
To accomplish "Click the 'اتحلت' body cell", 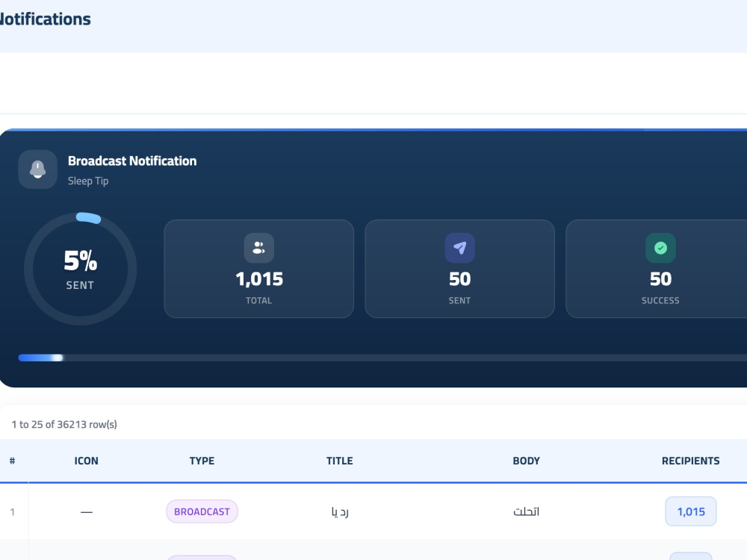I will [527, 511].
